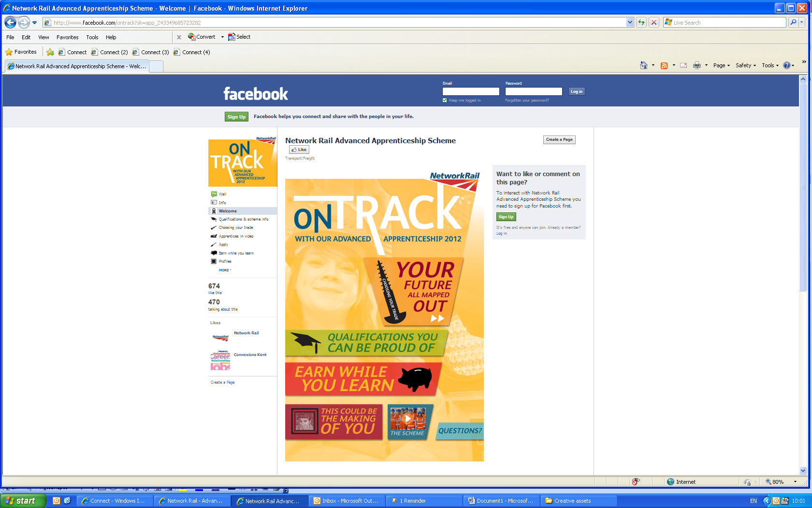This screenshot has width=812, height=508.
Task: Click the Stop loading red X icon
Action: pos(654,22)
